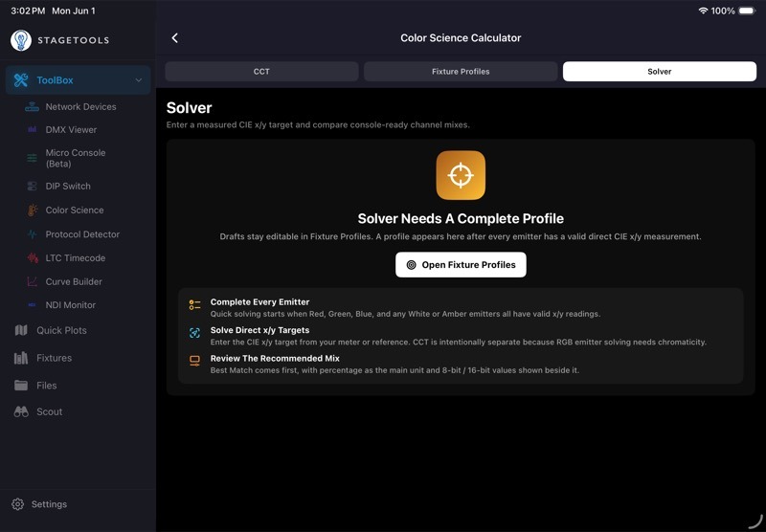Click the orange crosshair Solver icon
This screenshot has width=766, height=532.
pos(461,175)
